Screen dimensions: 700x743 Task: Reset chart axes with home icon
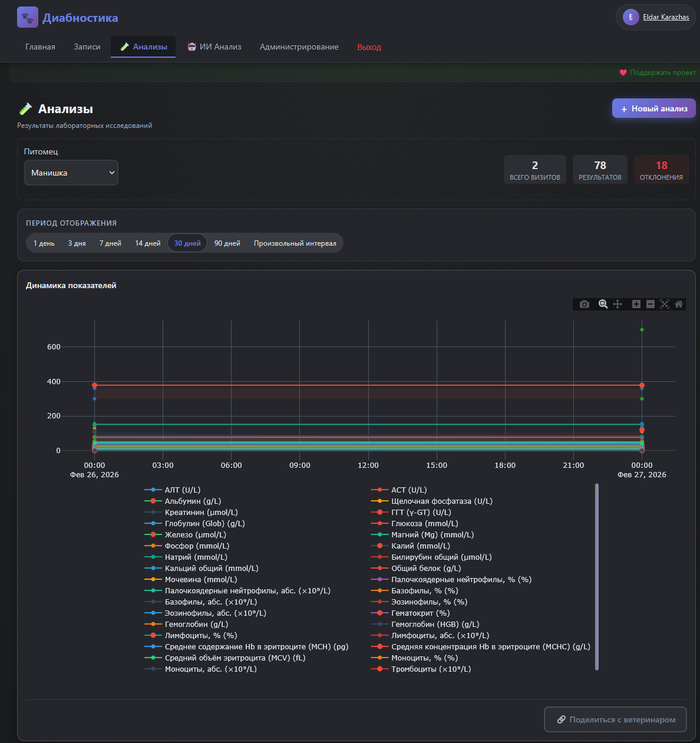(679, 304)
